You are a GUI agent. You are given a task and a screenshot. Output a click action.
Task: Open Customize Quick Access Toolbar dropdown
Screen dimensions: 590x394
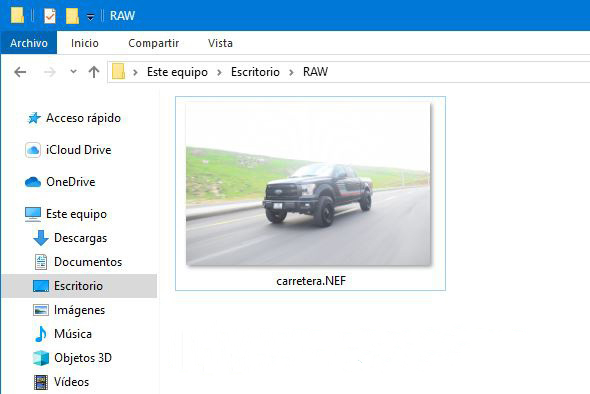(x=90, y=17)
